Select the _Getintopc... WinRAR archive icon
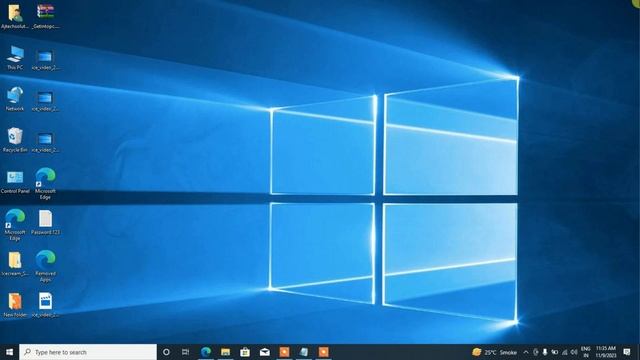Image resolution: width=640 pixels, height=360 pixels. [x=45, y=16]
